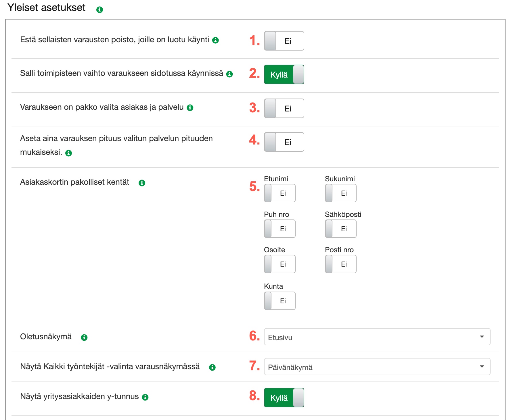
Task: Expand the dropdown showing Päivänäkymä
Action: 377,367
